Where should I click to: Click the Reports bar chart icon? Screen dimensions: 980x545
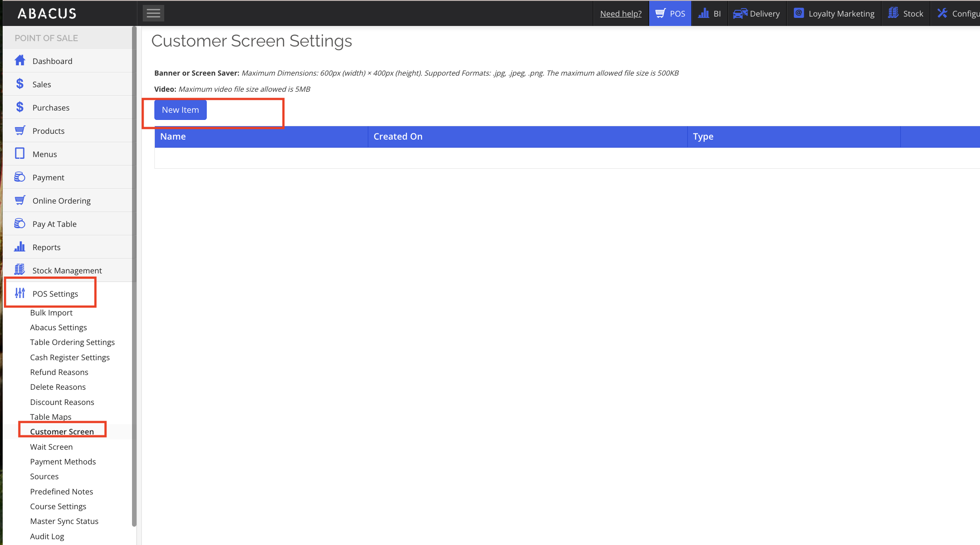point(20,247)
